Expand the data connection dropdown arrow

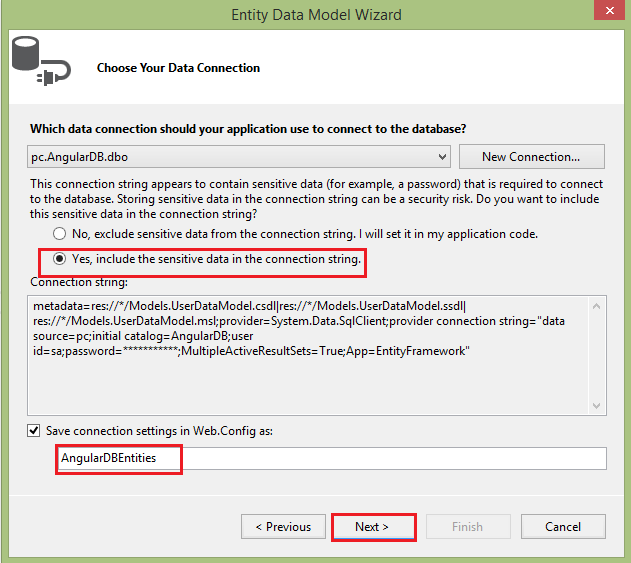[x=443, y=157]
